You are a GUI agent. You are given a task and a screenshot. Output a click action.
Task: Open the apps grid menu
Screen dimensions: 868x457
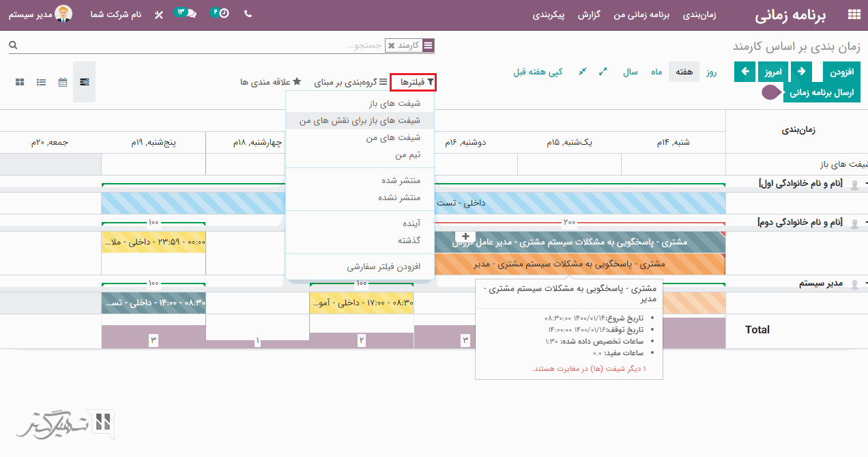click(x=853, y=15)
